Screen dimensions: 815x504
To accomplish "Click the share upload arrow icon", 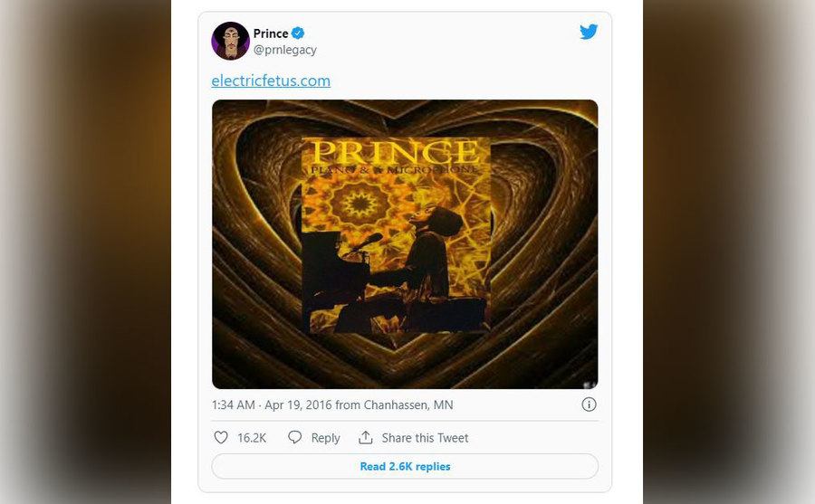I will coord(366,438).
